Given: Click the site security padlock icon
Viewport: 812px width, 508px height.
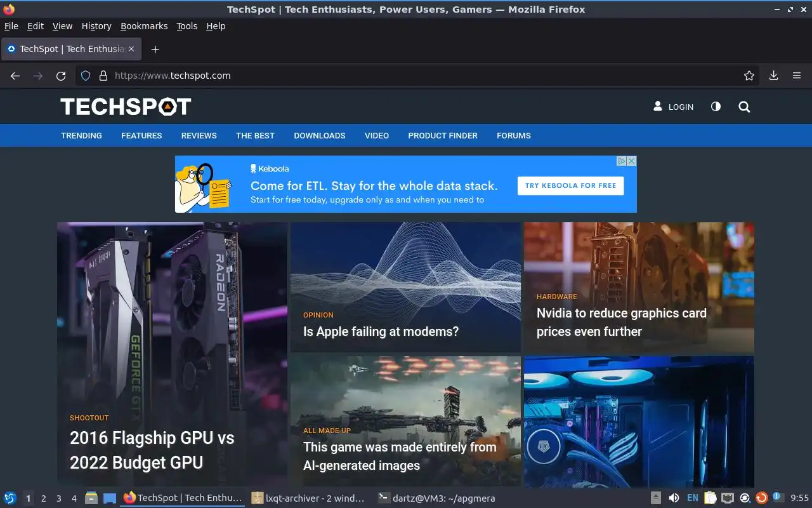Looking at the screenshot, I should [103, 76].
